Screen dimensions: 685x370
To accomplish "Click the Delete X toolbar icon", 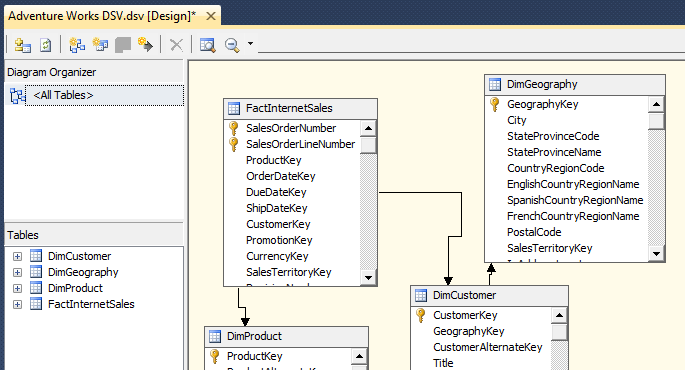I will (x=176, y=45).
